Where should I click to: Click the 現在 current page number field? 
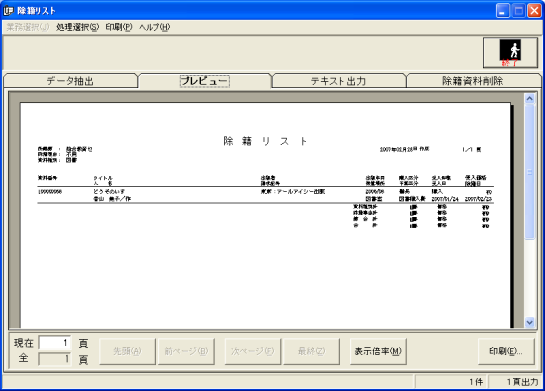[55, 343]
